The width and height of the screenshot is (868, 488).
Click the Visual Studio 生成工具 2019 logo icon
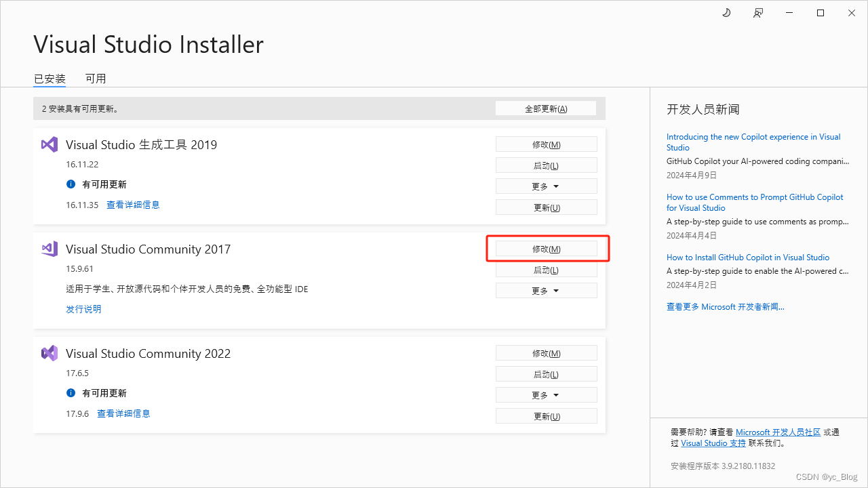pos(49,144)
